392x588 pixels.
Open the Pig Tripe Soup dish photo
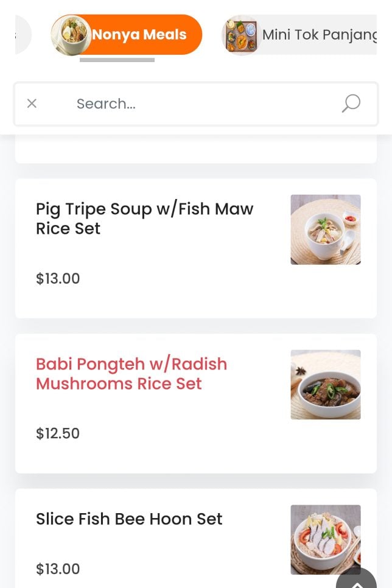point(326,229)
